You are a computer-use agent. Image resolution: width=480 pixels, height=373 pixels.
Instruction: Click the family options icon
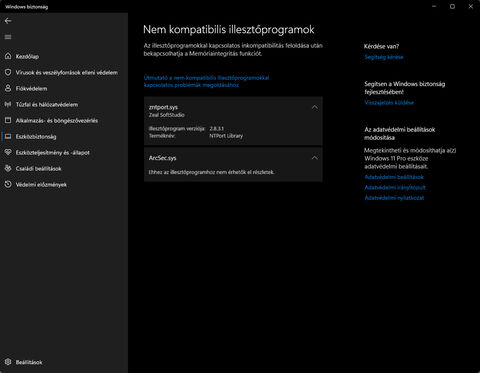point(8,168)
